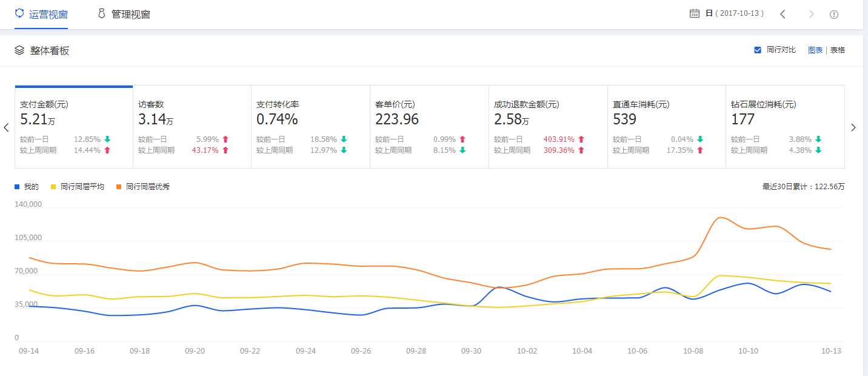
Task: Toggle 同行同层平均 legend series
Action: [78, 187]
